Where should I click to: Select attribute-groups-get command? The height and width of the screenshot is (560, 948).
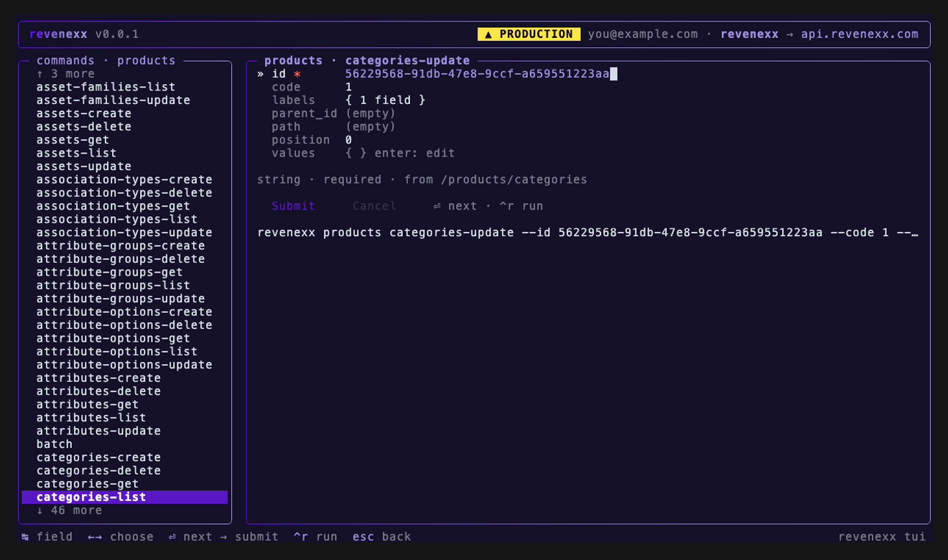click(x=110, y=272)
